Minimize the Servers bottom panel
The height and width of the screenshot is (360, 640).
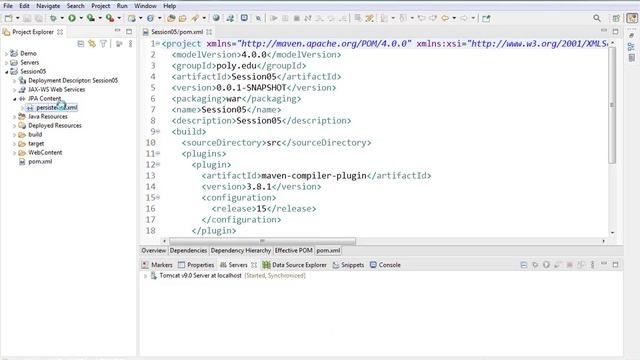pos(604,264)
